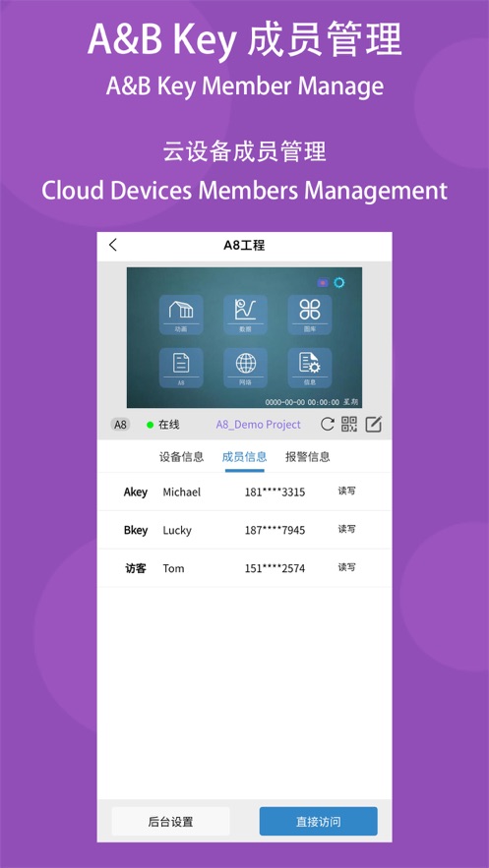Edit the project name with pencil icon

click(x=373, y=425)
